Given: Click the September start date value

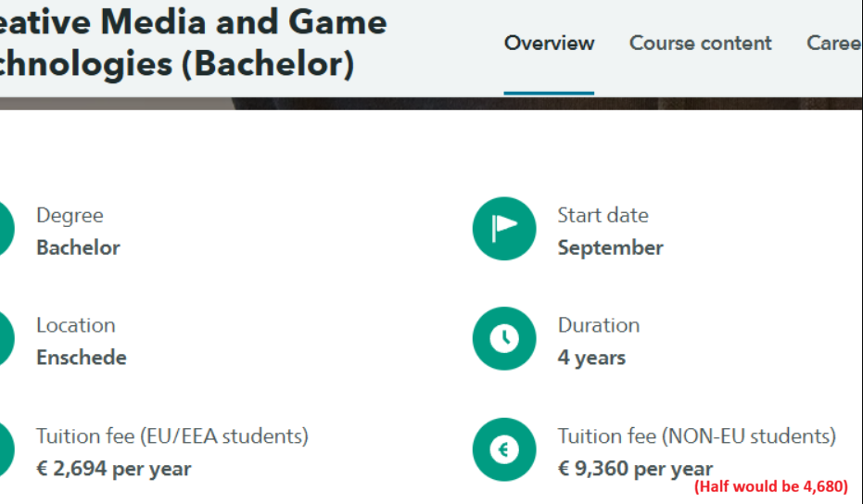Looking at the screenshot, I should tap(610, 248).
